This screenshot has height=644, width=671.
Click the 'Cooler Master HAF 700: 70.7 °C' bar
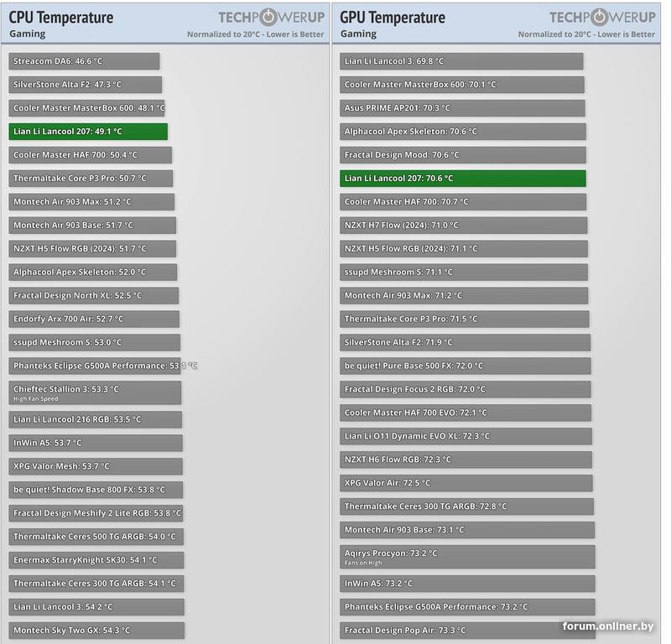(x=463, y=202)
